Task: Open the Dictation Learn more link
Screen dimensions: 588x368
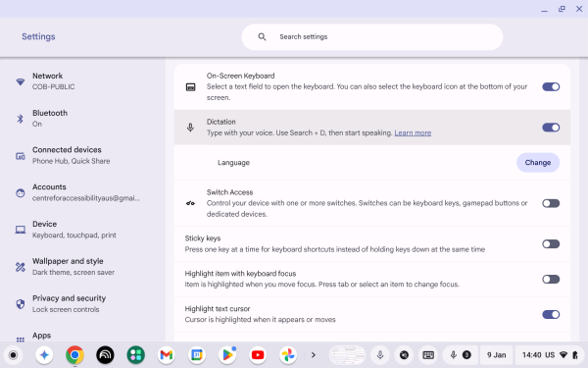Action: pyautogui.click(x=413, y=132)
